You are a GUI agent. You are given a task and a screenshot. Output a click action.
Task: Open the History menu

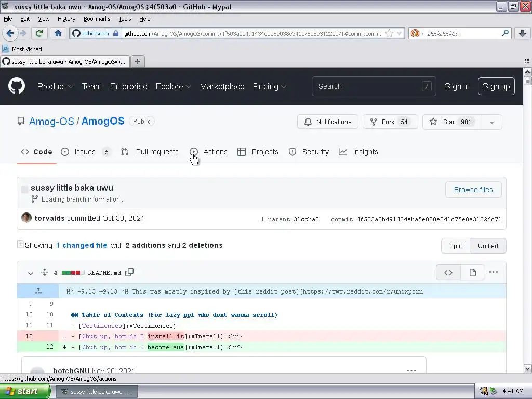(66, 19)
